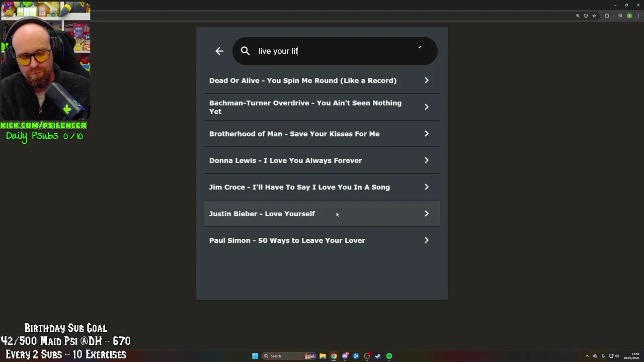Bookmark this page with the star icon
Image resolution: width=644 pixels, height=362 pixels.
(x=594, y=16)
